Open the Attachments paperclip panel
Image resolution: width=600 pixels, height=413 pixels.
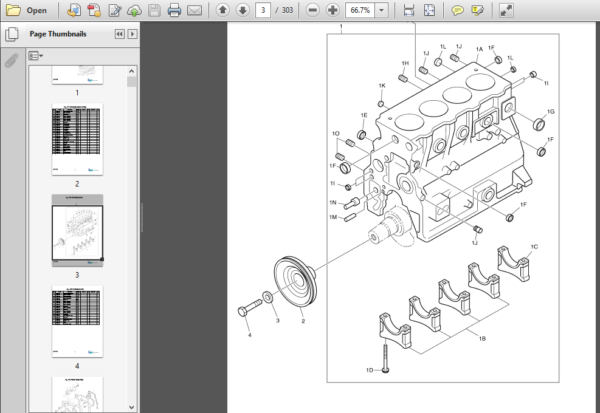[12, 60]
